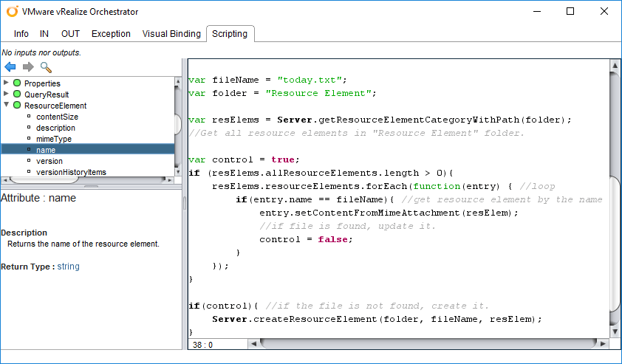The image size is (622, 364).
Task: Go forward with the gray right arrow
Action: pyautogui.click(x=28, y=67)
